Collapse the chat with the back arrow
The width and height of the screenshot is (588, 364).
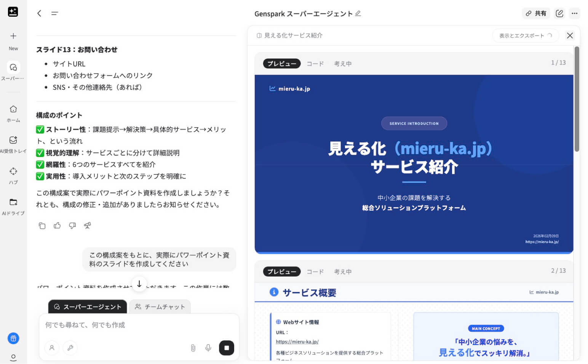pyautogui.click(x=39, y=13)
